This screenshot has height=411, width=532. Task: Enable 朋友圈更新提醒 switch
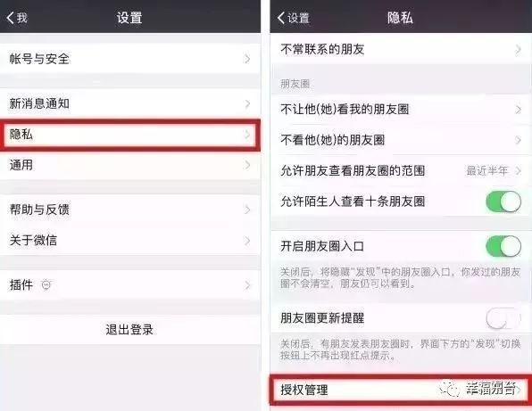503,318
